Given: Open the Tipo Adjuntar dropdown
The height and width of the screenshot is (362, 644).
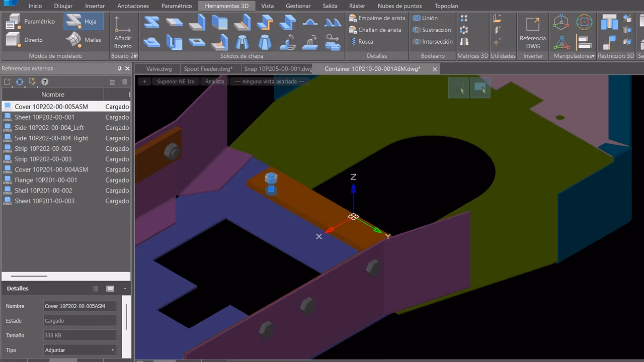Looking at the screenshot, I should pos(80,350).
